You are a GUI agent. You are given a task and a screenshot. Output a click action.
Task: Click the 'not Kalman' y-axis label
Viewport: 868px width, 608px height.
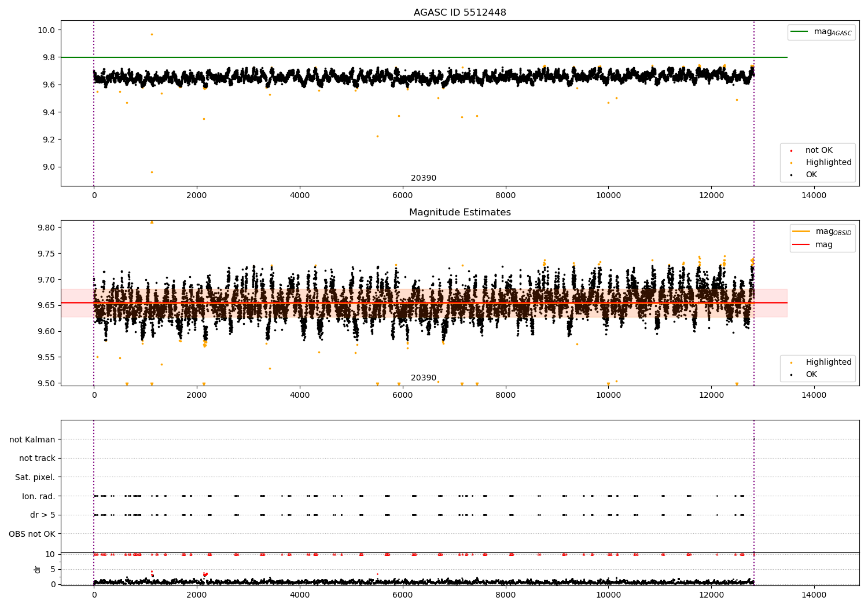(x=32, y=439)
